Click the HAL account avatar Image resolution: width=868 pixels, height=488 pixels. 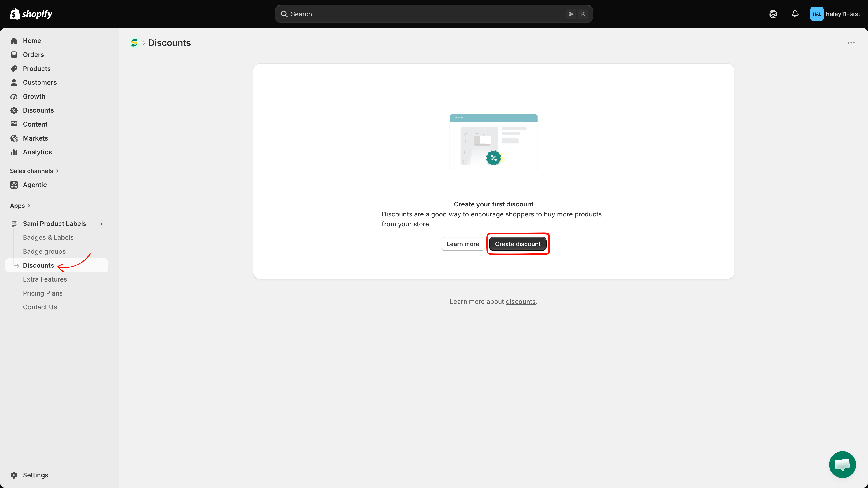(x=816, y=14)
